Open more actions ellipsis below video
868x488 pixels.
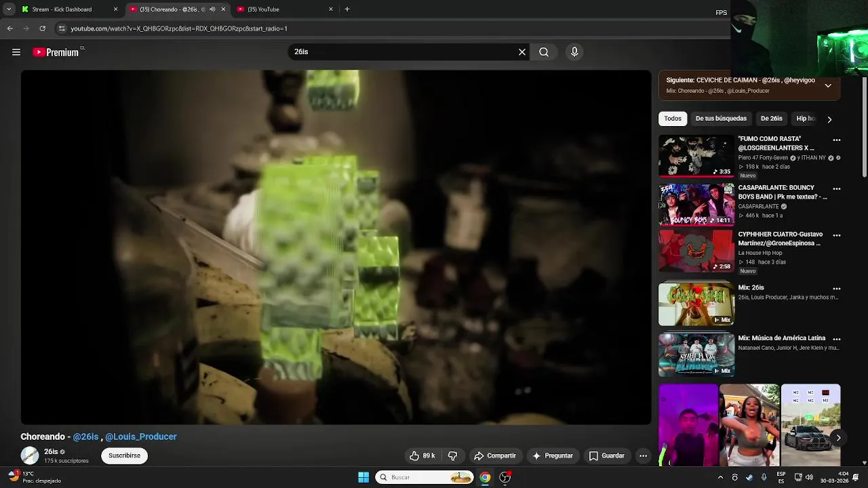(x=643, y=456)
